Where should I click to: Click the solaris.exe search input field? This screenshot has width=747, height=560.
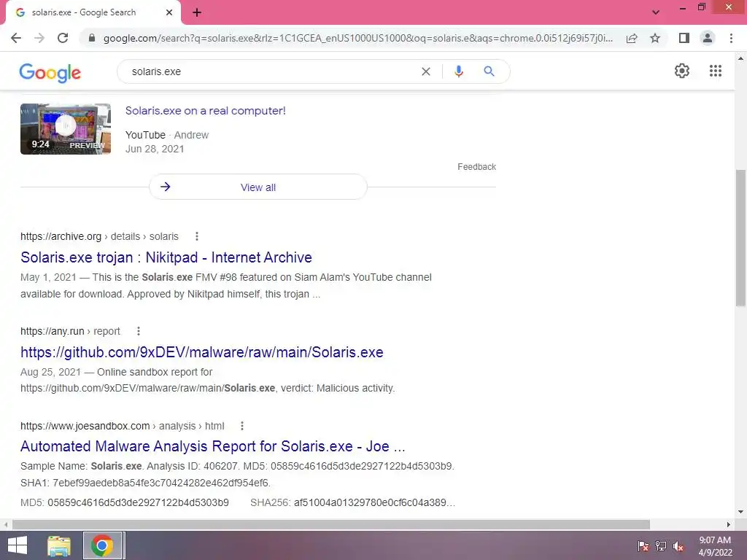click(271, 71)
